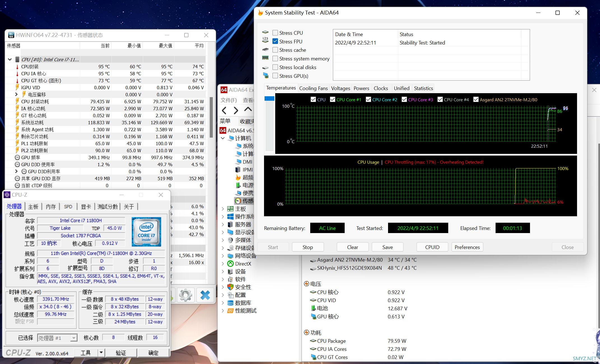
Task: Click the CPUID button in stability test
Action: coord(432,247)
